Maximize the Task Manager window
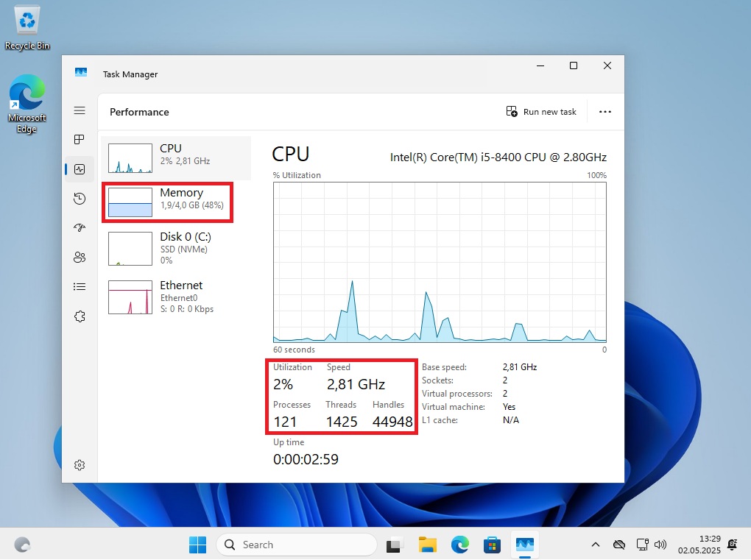The width and height of the screenshot is (751, 560). (x=574, y=65)
